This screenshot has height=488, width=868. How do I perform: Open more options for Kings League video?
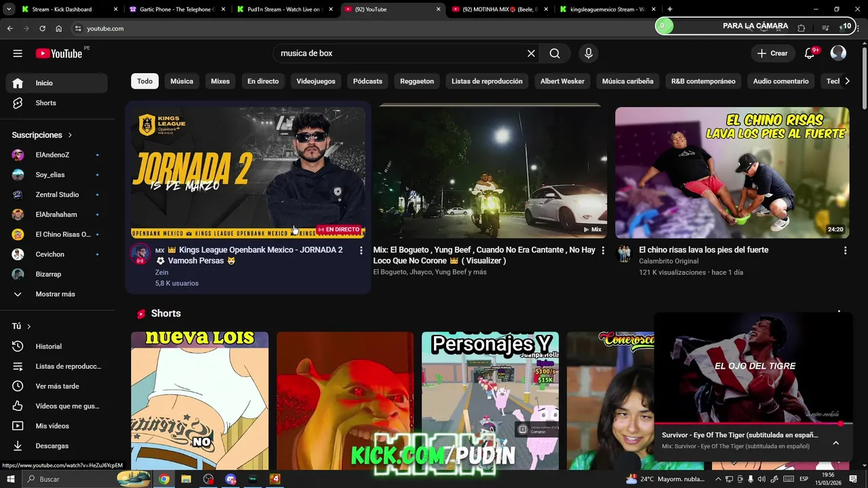point(361,251)
